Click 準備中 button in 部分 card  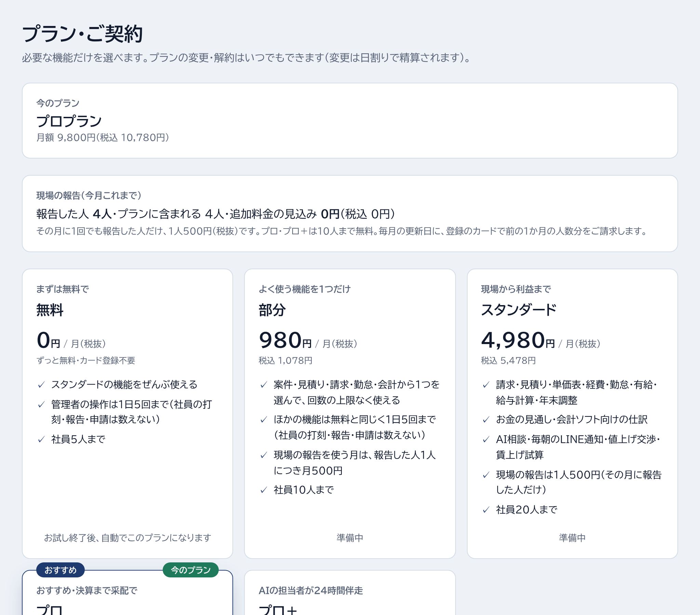click(x=350, y=538)
